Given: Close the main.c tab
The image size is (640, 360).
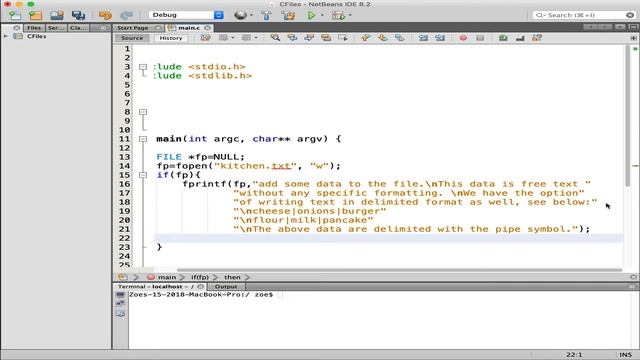Looking at the screenshot, I should pos(208,28).
